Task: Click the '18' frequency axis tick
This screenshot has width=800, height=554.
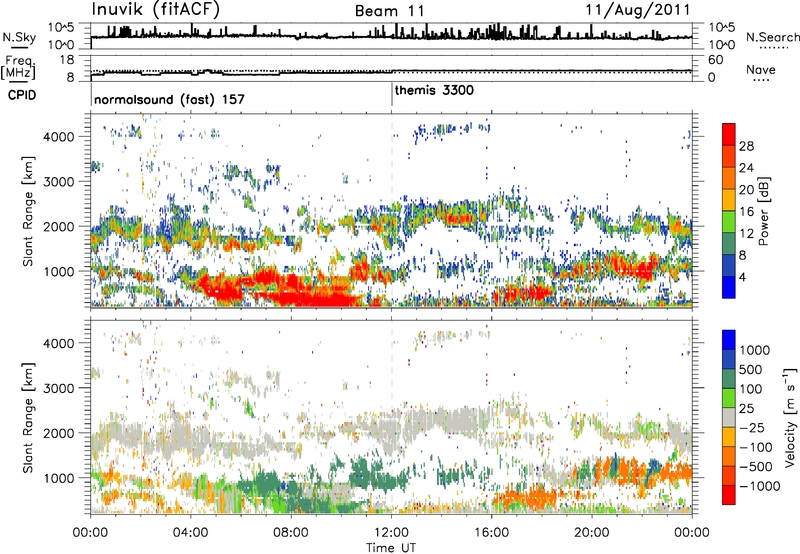Action: (67, 60)
